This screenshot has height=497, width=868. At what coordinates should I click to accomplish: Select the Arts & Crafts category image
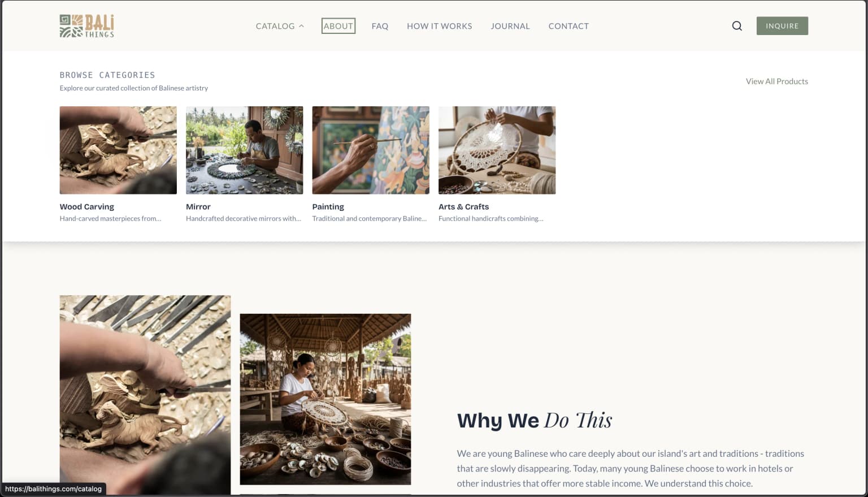point(497,150)
